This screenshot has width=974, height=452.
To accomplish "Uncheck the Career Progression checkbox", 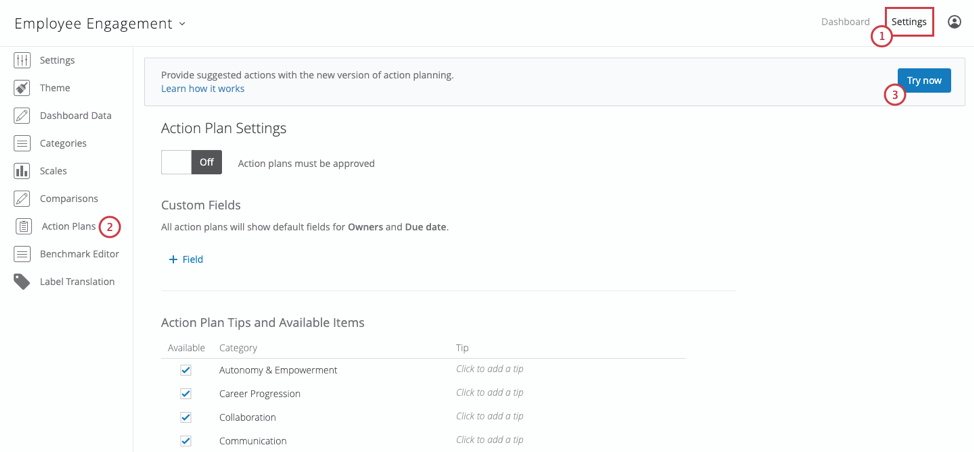I will (186, 394).
